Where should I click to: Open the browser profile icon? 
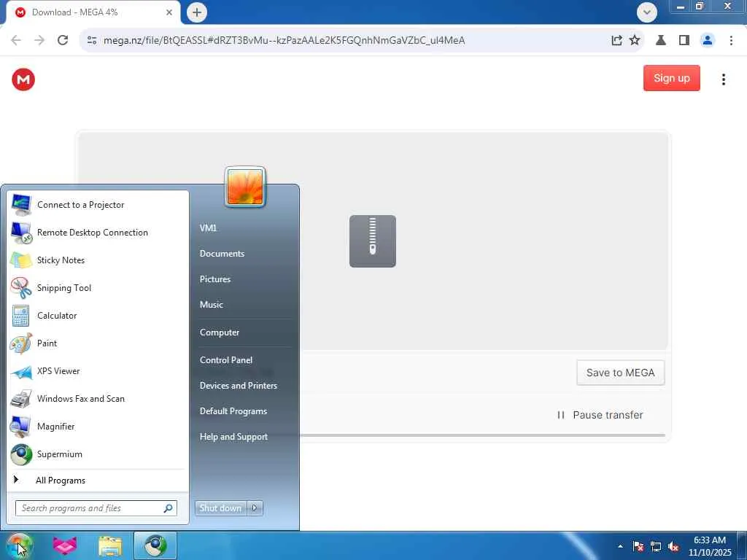pos(708,40)
